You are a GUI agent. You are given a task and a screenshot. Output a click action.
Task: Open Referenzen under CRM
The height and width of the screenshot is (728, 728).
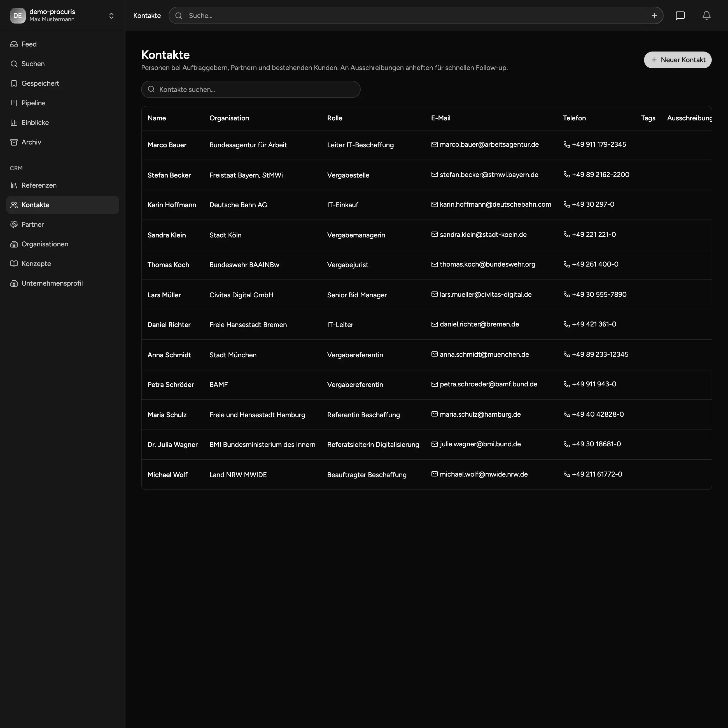pos(62,185)
